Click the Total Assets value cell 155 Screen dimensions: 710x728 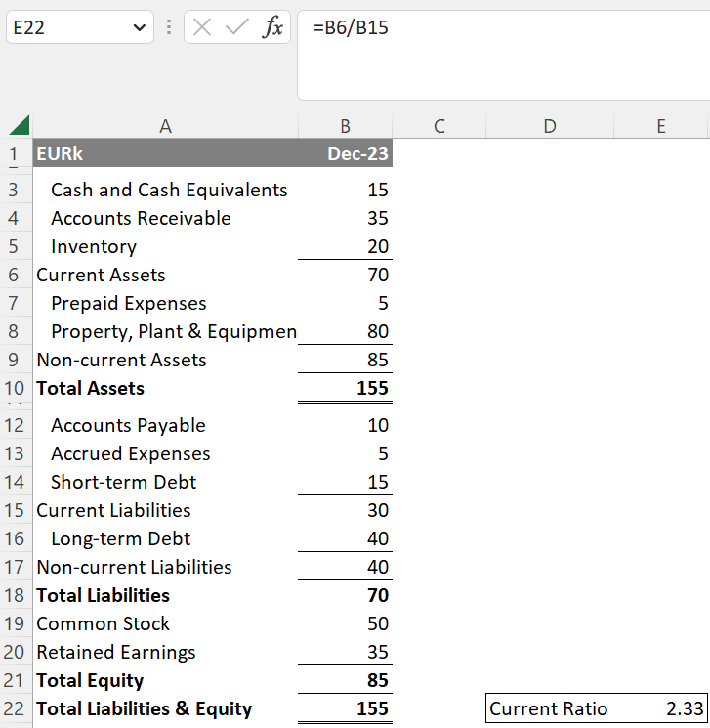tap(345, 388)
